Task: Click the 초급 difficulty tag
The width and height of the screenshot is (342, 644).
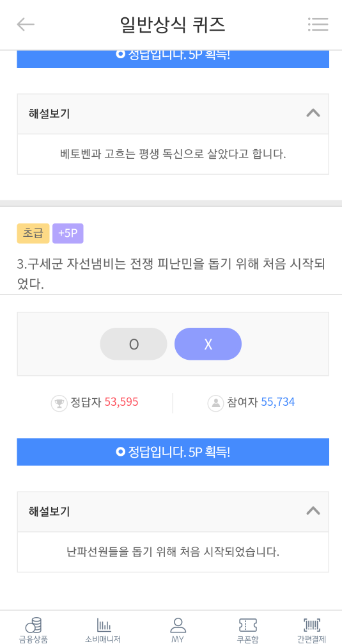Action: [x=33, y=234]
